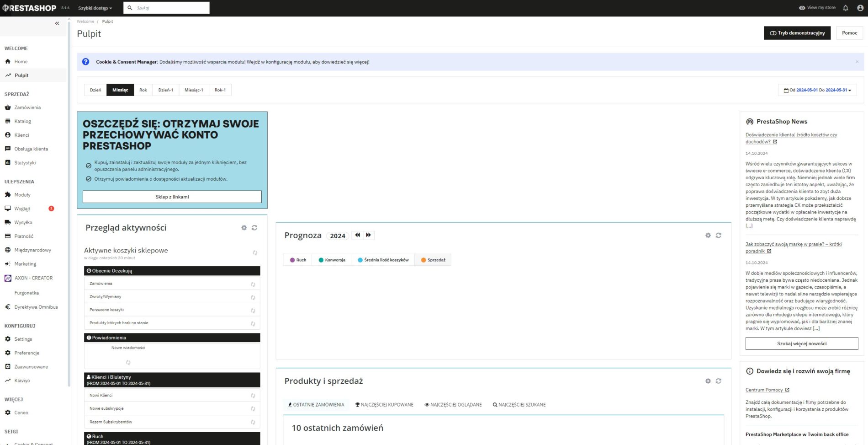
Task: Open Marketing megaphone icon in sidebar
Action: (x=8, y=264)
